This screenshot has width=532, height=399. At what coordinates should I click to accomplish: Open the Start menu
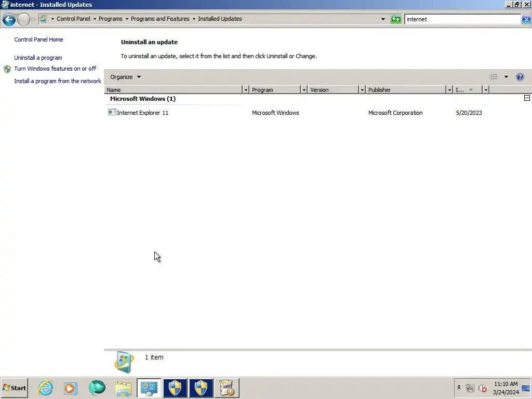[x=14, y=388]
